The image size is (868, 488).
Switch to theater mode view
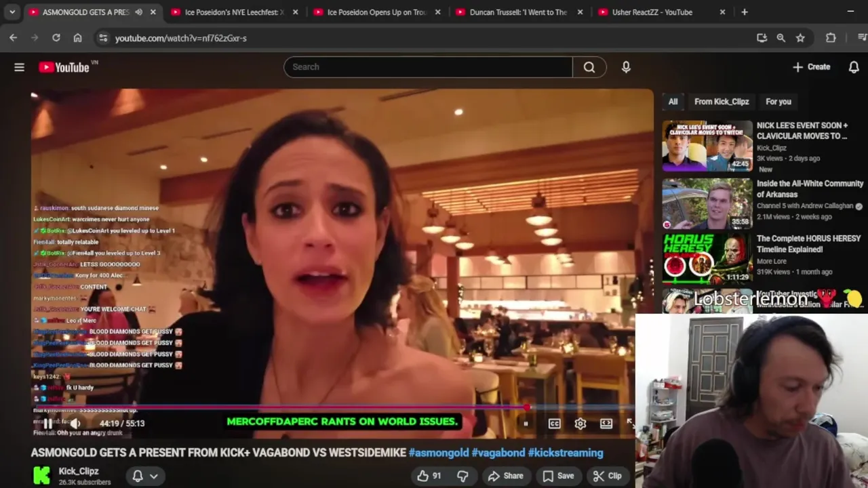point(606,424)
